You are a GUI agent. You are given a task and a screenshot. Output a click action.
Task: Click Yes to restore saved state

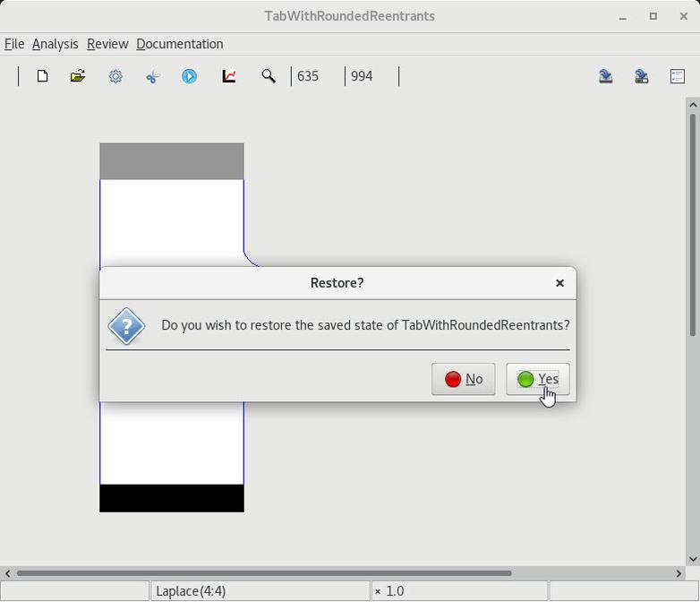coord(538,379)
